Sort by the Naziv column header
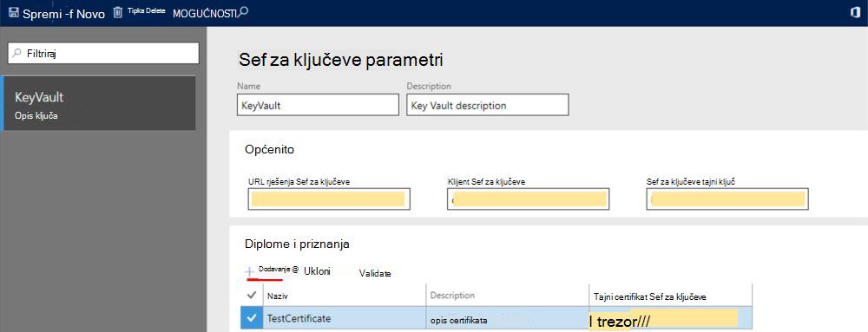This screenshot has height=332, width=868. click(x=345, y=296)
